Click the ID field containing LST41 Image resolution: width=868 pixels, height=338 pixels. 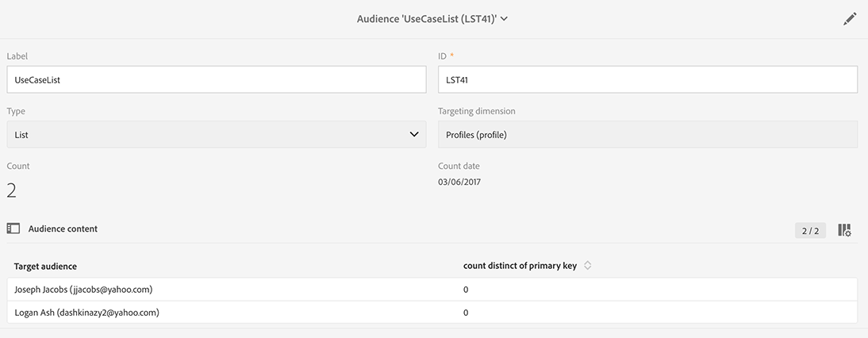coord(647,79)
